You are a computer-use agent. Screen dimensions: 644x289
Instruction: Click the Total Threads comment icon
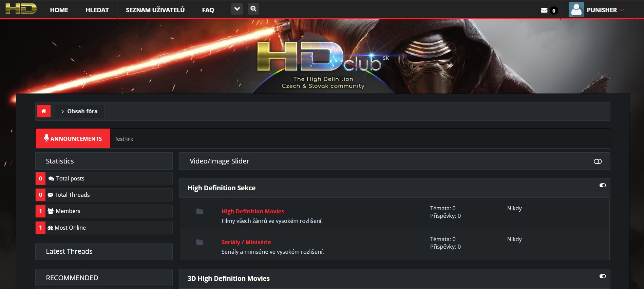51,195
